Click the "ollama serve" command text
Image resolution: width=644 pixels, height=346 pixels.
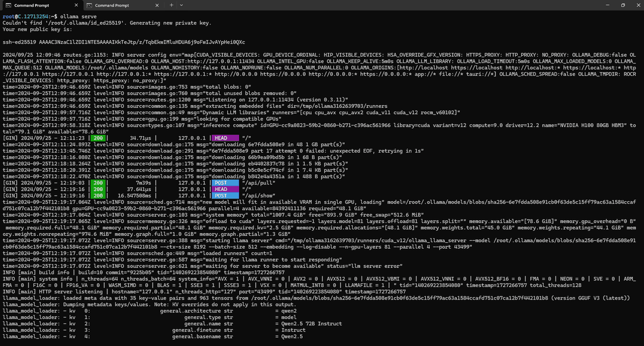78,16
